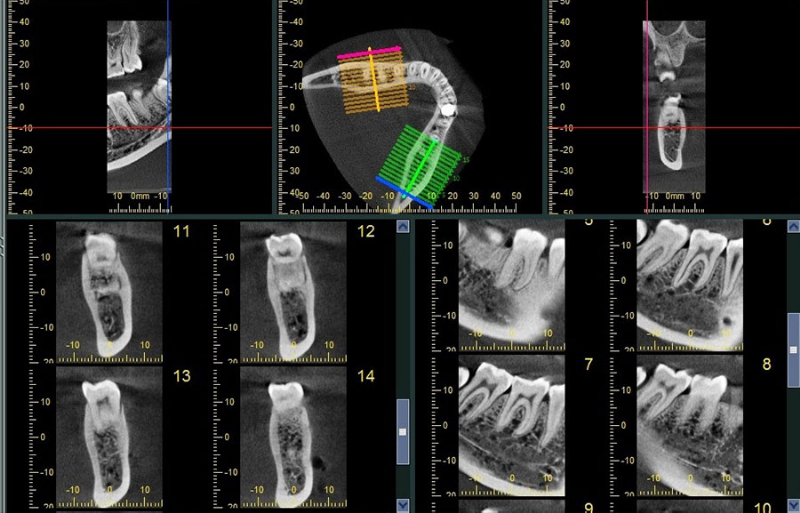Click the up arrow of the right slice panel scrollbar
Viewport: 800px width, 513px height.
[x=793, y=227]
